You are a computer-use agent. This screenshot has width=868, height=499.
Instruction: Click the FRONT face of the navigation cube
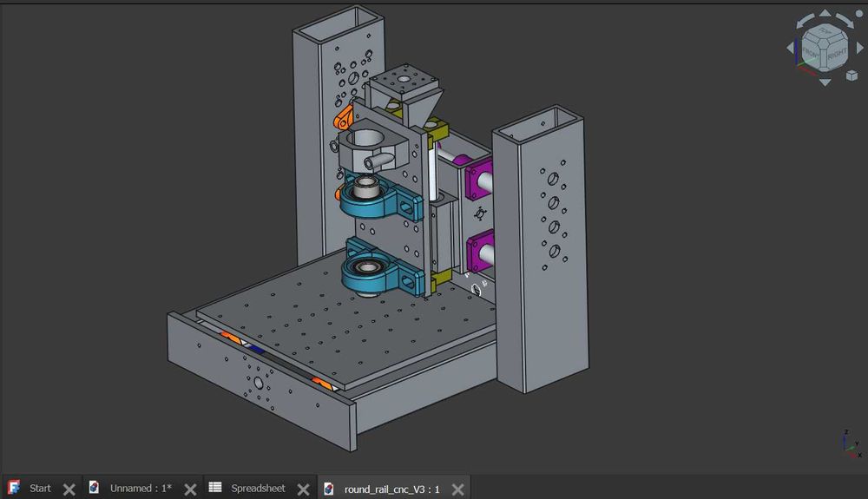811,53
